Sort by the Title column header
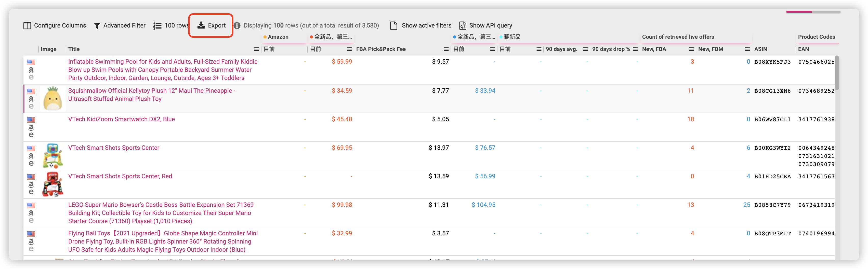Image resolution: width=868 pixels, height=269 pixels. (x=74, y=49)
